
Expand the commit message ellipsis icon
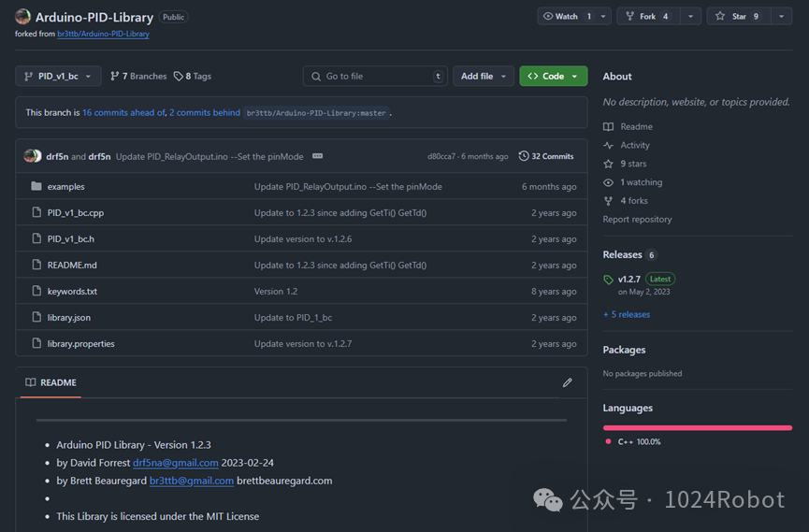(x=317, y=156)
